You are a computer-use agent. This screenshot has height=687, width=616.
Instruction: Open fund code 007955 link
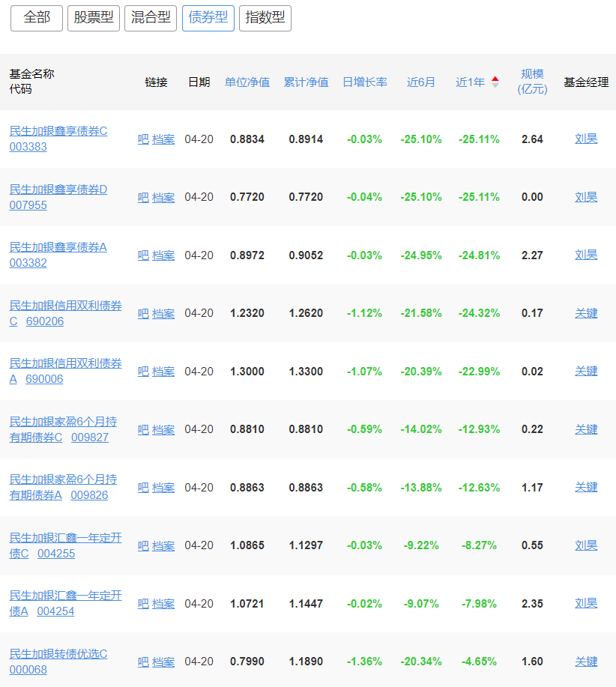(28, 205)
